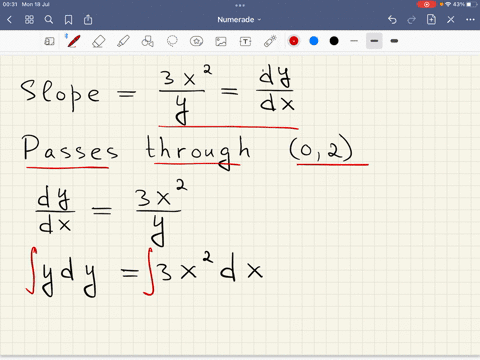This screenshot has height=360, width=480.
Task: Go back with the left chevron
Action: coord(9,20)
